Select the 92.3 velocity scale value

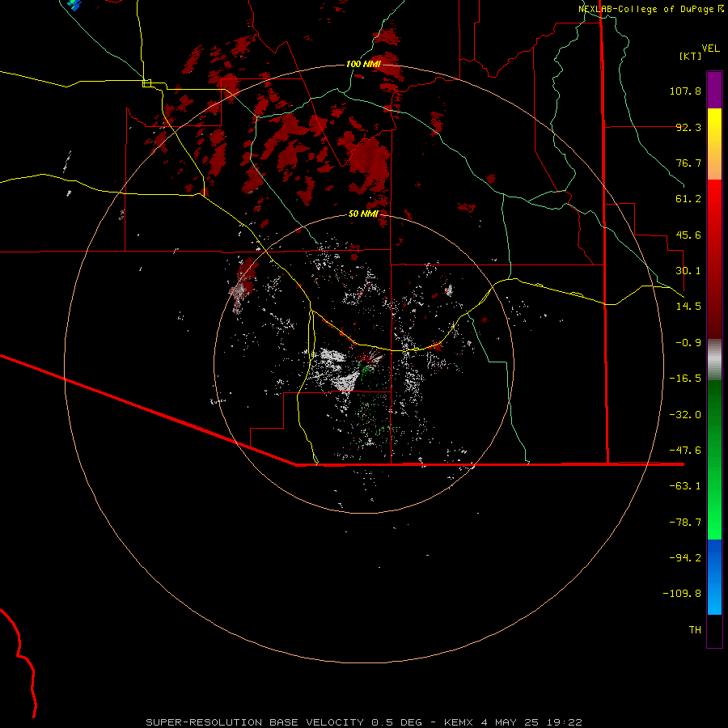(x=688, y=127)
